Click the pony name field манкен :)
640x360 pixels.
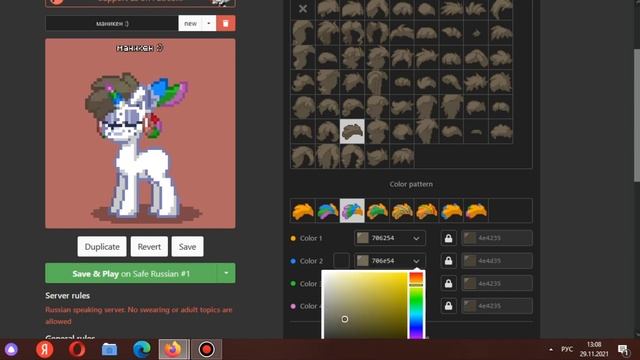click(x=112, y=23)
